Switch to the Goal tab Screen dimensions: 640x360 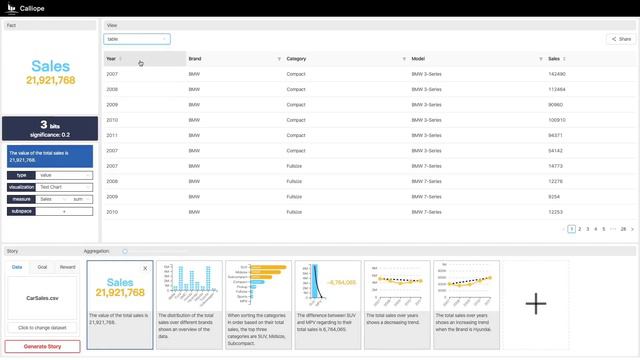click(42, 267)
